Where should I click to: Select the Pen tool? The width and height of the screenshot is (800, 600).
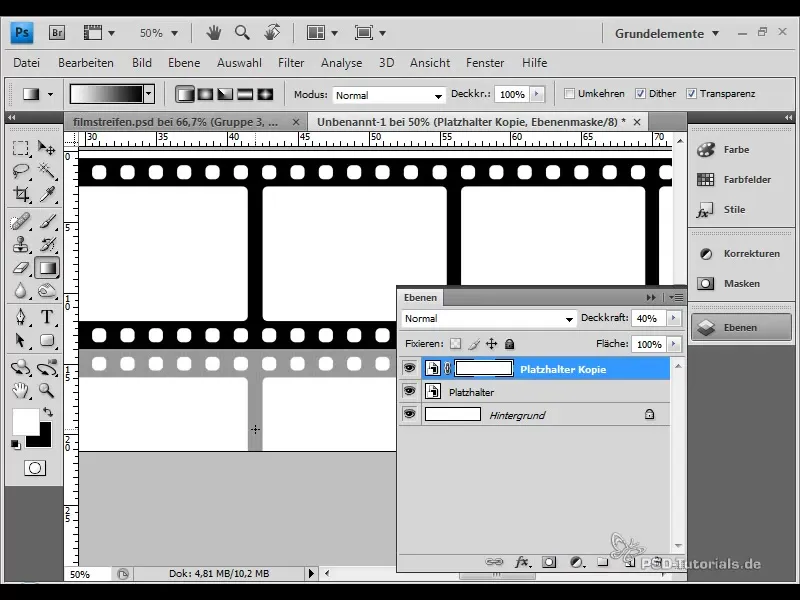coord(20,317)
